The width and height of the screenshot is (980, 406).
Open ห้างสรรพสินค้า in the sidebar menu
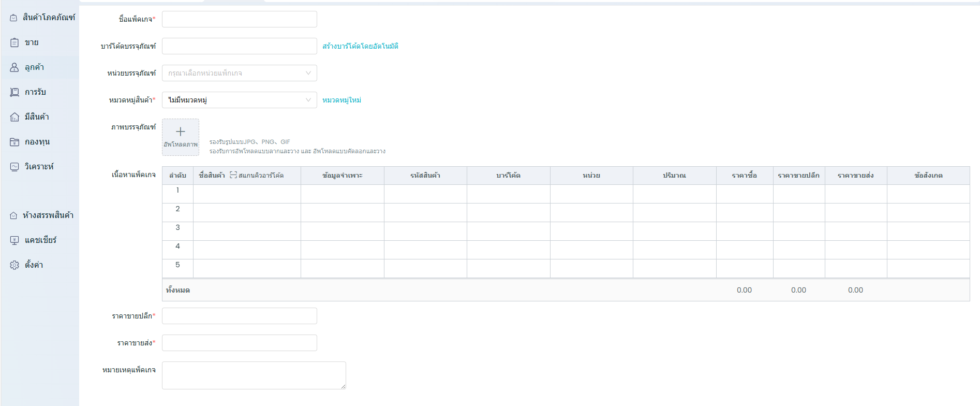48,215
